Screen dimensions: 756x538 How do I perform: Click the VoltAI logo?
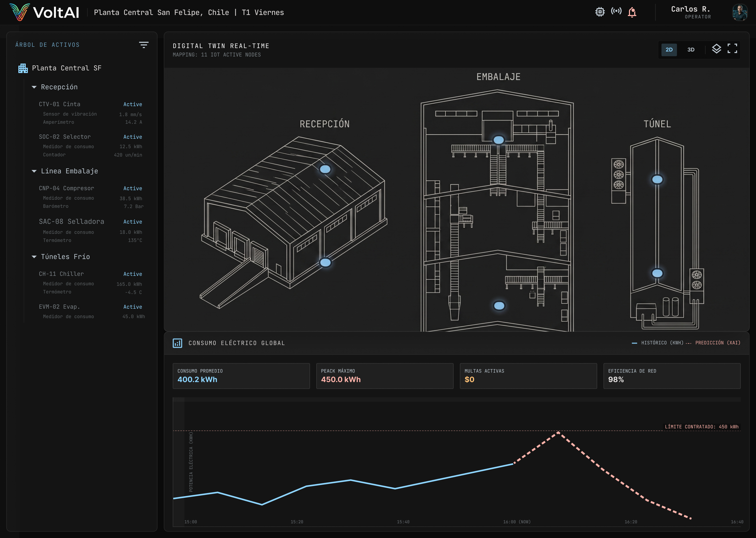tap(44, 12)
